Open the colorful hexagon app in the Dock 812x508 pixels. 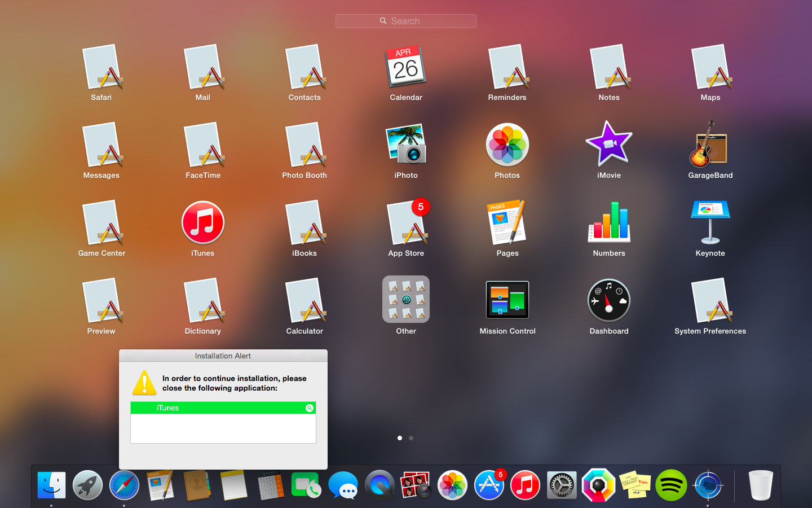tap(598, 485)
